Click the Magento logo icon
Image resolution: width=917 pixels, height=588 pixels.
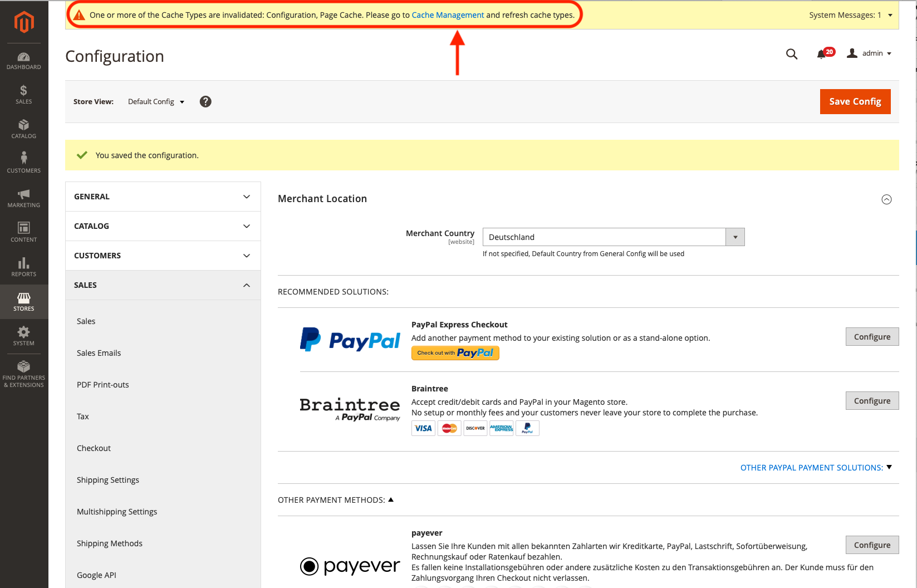pyautogui.click(x=24, y=22)
